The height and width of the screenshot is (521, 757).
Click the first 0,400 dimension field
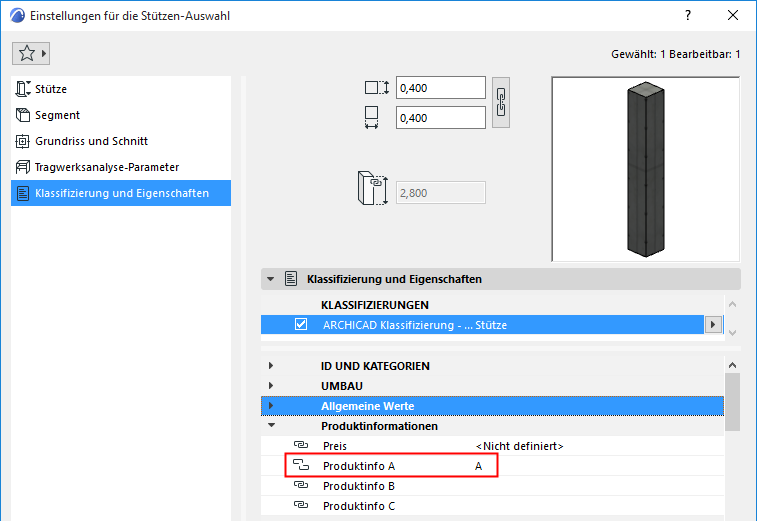(x=440, y=88)
